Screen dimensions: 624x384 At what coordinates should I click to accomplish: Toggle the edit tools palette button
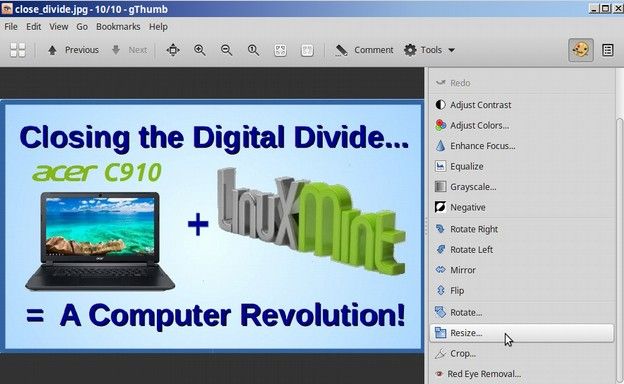pos(581,50)
